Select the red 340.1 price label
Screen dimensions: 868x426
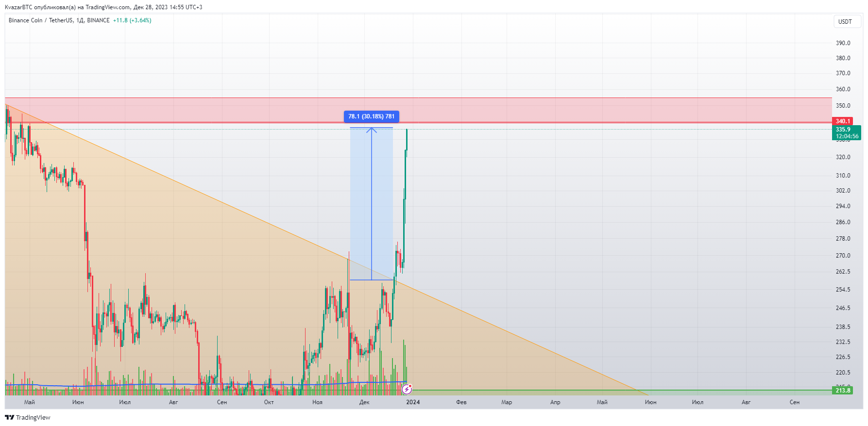pyautogui.click(x=843, y=121)
